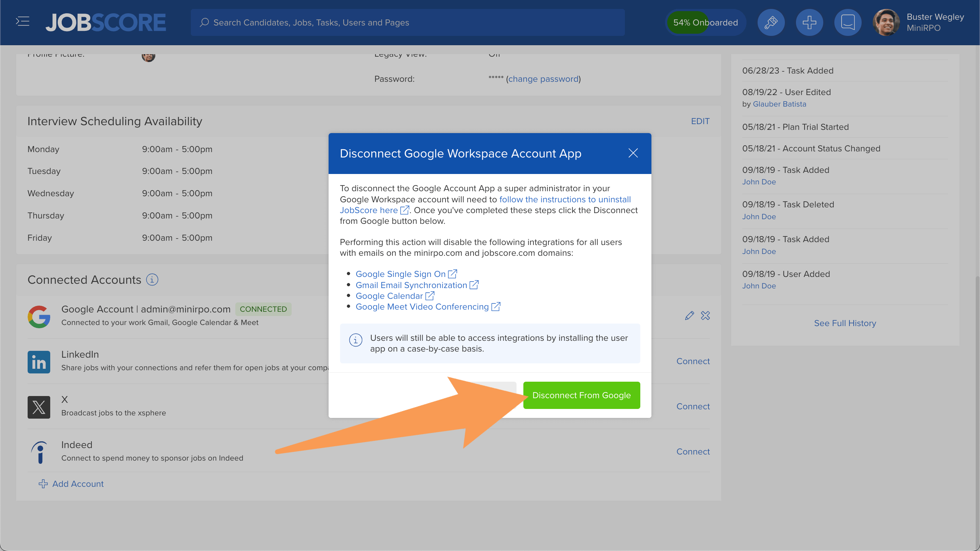Open Google Single Sign On link
Image resolution: width=980 pixels, height=551 pixels.
400,274
